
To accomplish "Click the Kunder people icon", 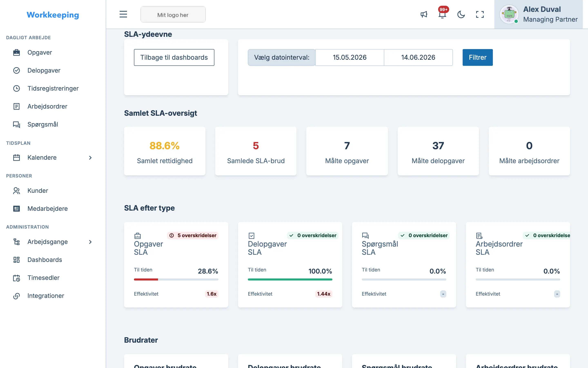I will (x=16, y=191).
